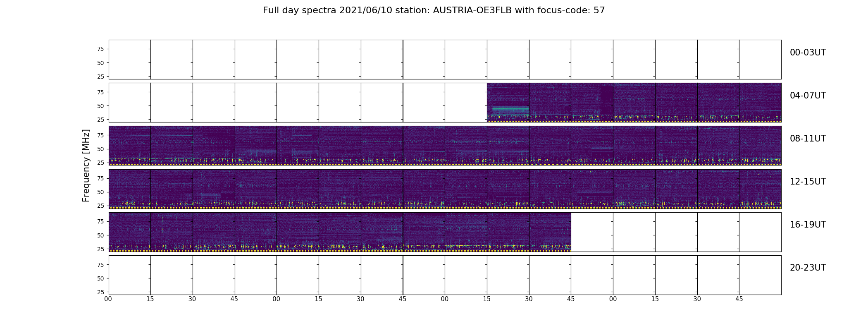
Task: Click the 25 tick in the 12-15UT row
Action: pyautogui.click(x=100, y=206)
